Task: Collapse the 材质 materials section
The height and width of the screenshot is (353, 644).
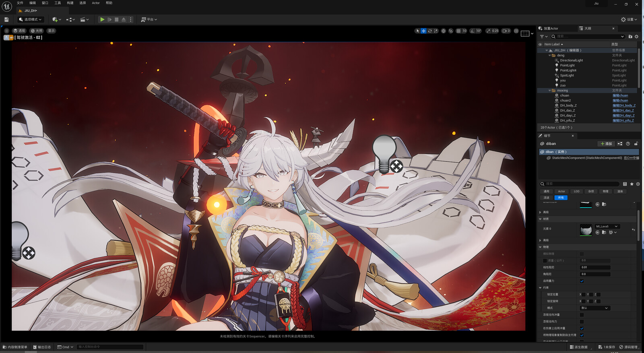Action: point(540,219)
